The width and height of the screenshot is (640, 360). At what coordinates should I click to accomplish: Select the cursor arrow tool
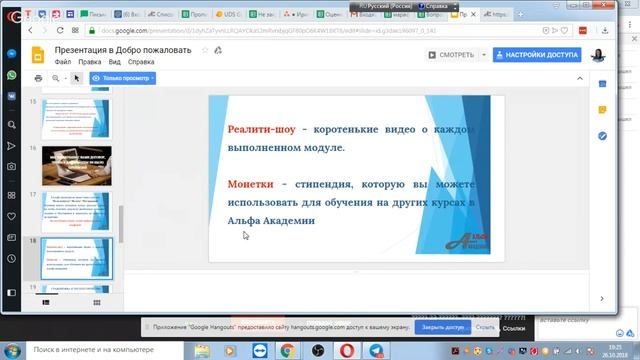tap(77, 78)
